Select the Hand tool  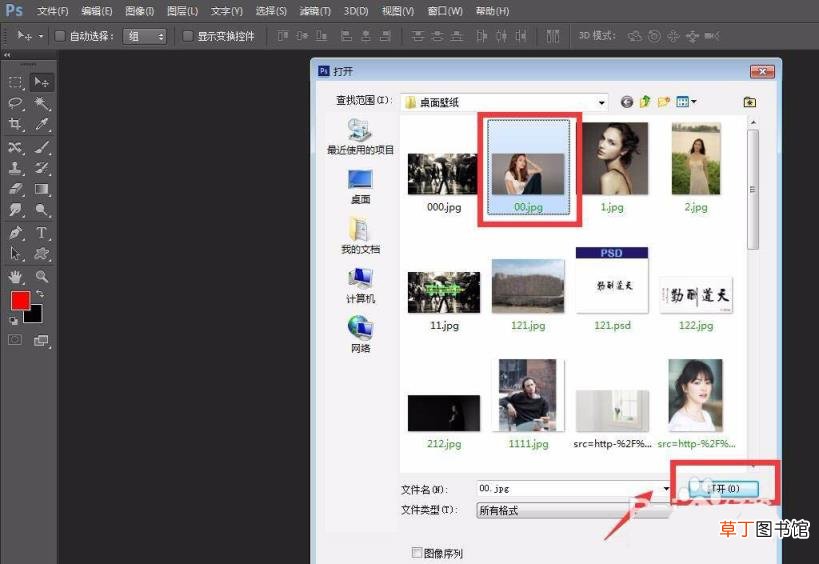(x=16, y=277)
